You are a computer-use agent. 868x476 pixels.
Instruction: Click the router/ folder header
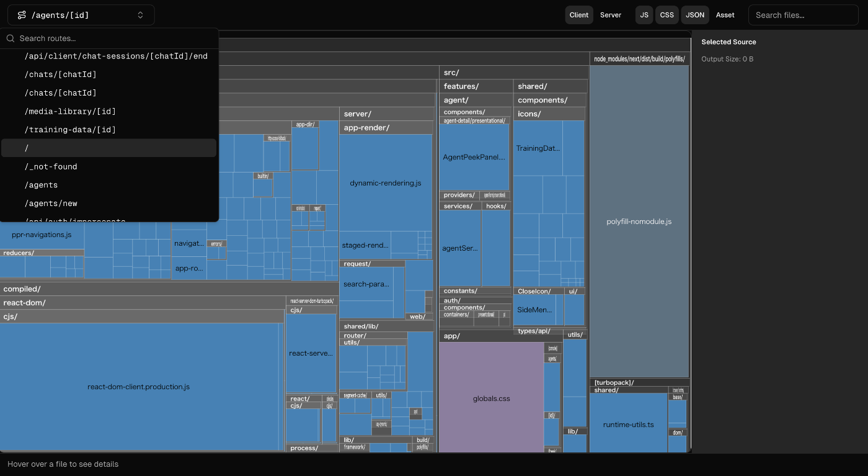coord(373,336)
